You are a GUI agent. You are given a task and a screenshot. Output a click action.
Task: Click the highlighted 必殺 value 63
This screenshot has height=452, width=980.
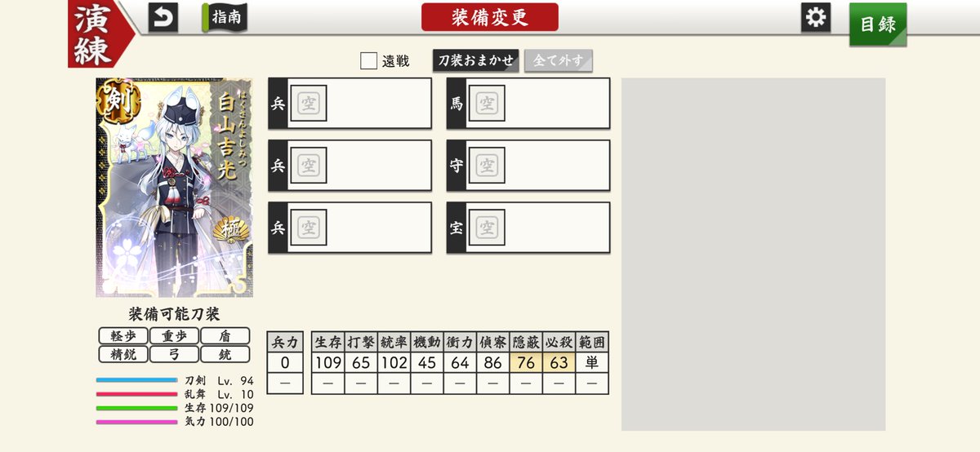tap(559, 363)
